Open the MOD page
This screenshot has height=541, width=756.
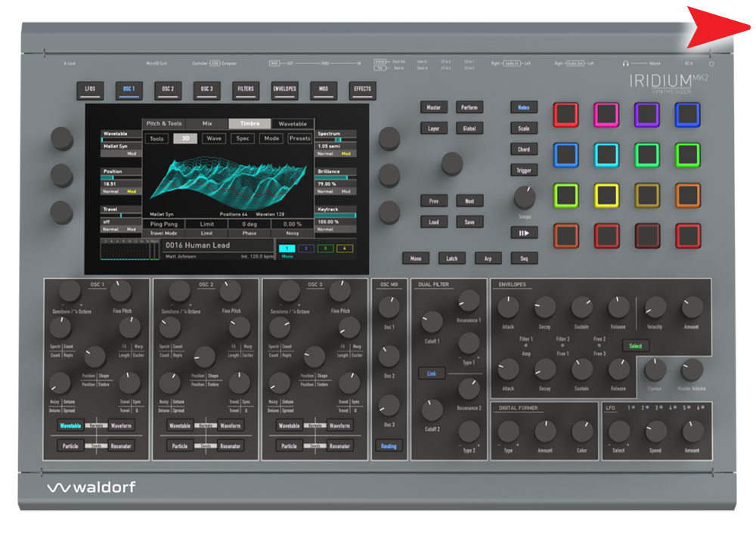coord(324,88)
